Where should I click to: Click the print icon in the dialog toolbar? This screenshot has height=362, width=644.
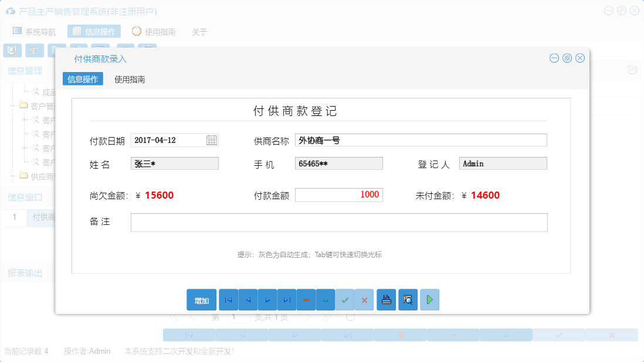386,299
